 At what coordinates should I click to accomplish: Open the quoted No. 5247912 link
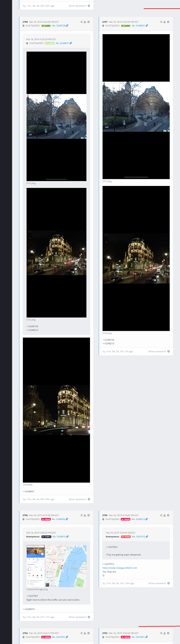(140, 536)
